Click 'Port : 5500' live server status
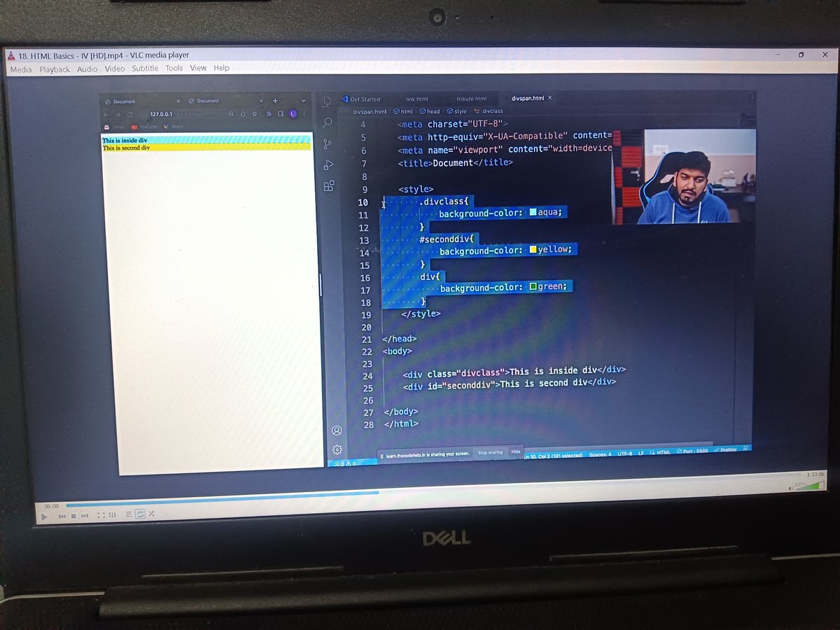The image size is (840, 630). coord(693,451)
